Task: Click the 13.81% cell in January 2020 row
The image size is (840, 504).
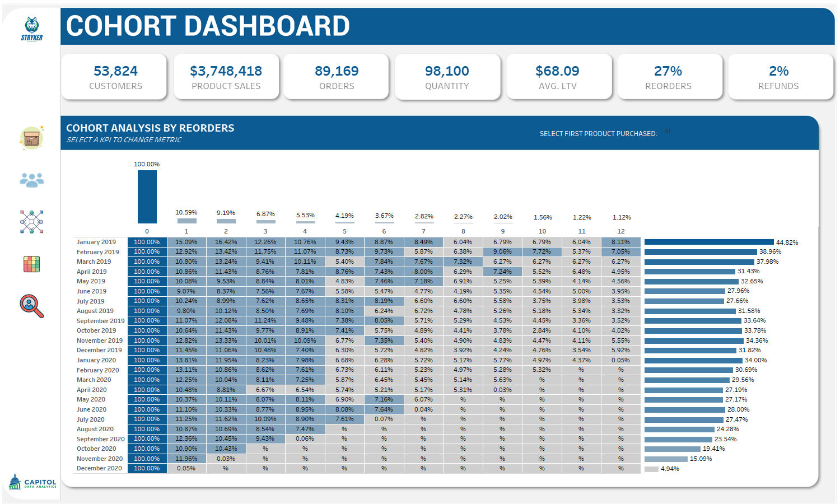Action: pyautogui.click(x=186, y=360)
